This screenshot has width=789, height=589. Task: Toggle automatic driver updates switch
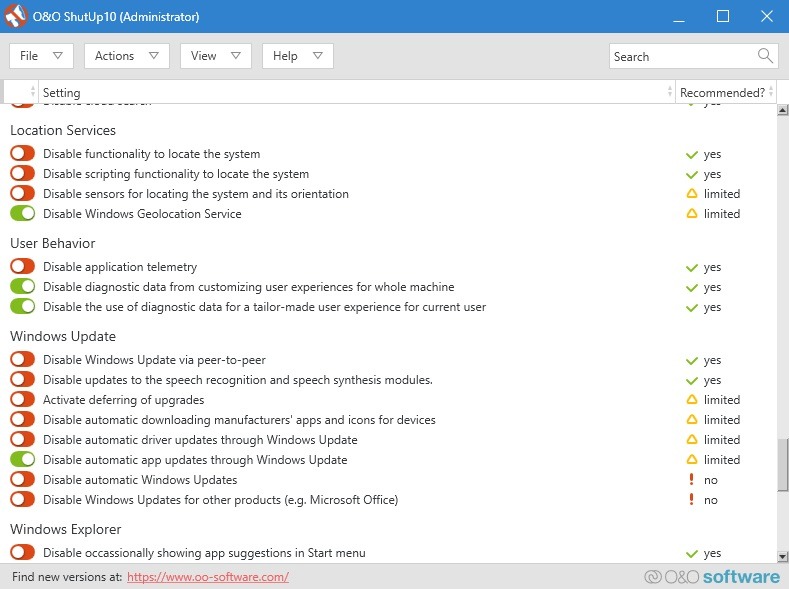23,440
